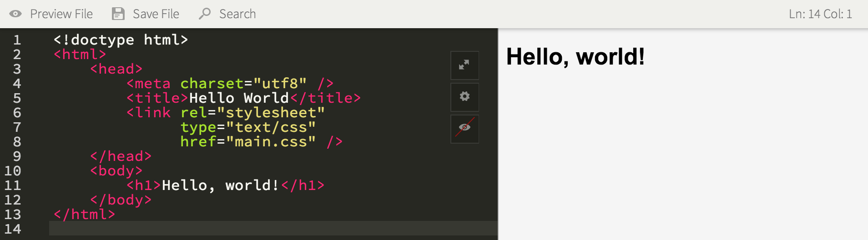Viewport: 868px width, 240px height.
Task: Click the rel="stylesheet" attribute
Action: (x=252, y=113)
